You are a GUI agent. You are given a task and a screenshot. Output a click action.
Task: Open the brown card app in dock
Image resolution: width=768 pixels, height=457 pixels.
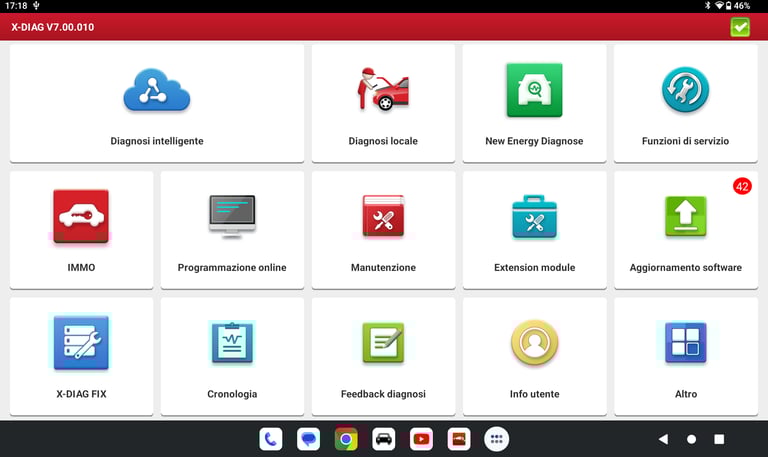459,439
